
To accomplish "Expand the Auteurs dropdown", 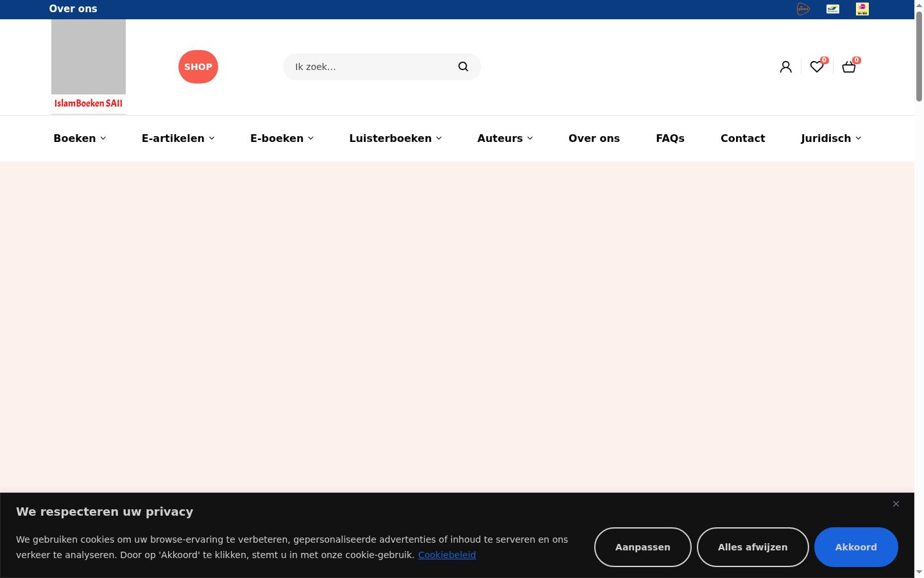I will click(505, 138).
